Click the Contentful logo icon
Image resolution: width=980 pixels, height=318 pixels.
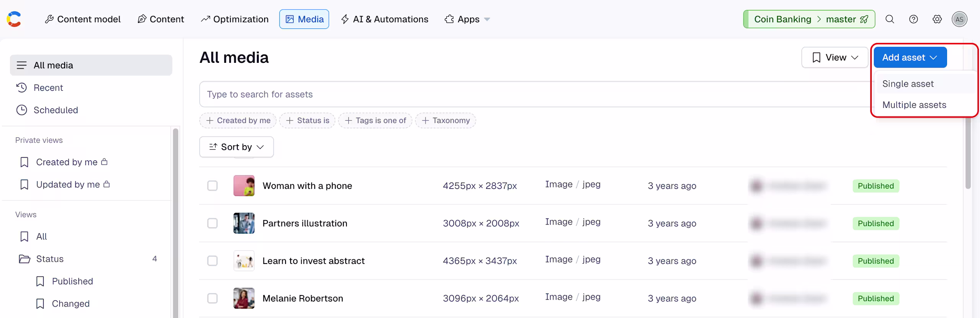14,19
